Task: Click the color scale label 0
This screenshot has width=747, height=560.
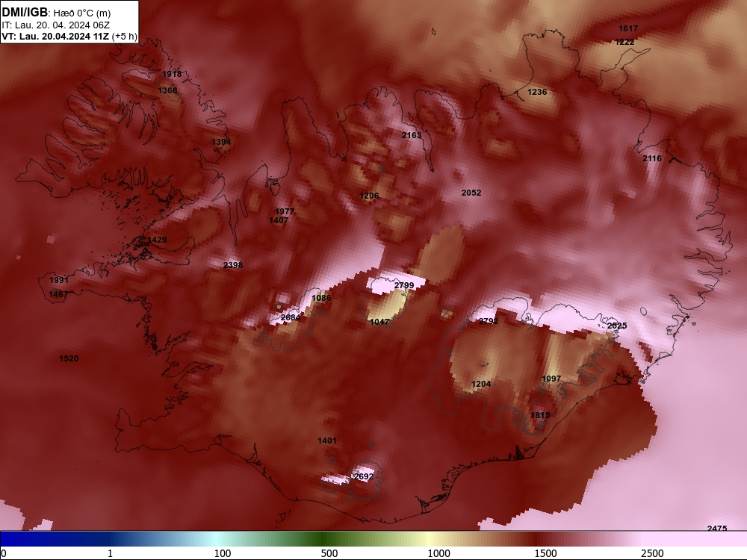Action: (3, 553)
